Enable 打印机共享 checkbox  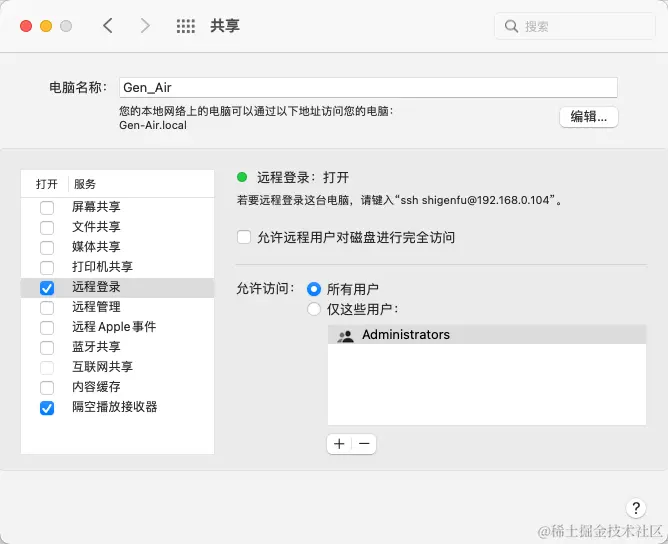click(47, 268)
